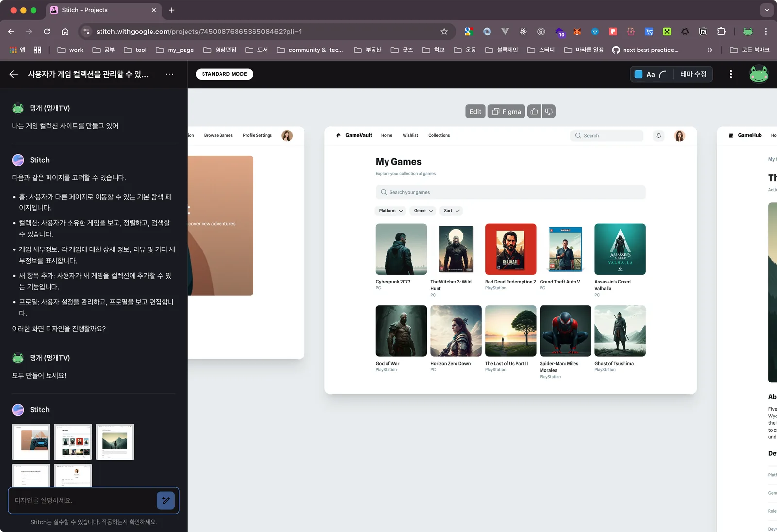
Task: Open the project options three-dot menu
Action: 169,74
